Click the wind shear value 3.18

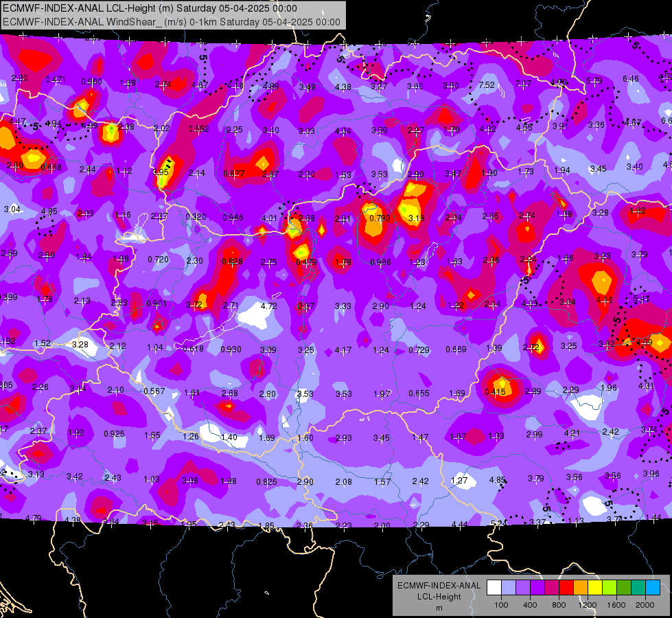[417, 218]
